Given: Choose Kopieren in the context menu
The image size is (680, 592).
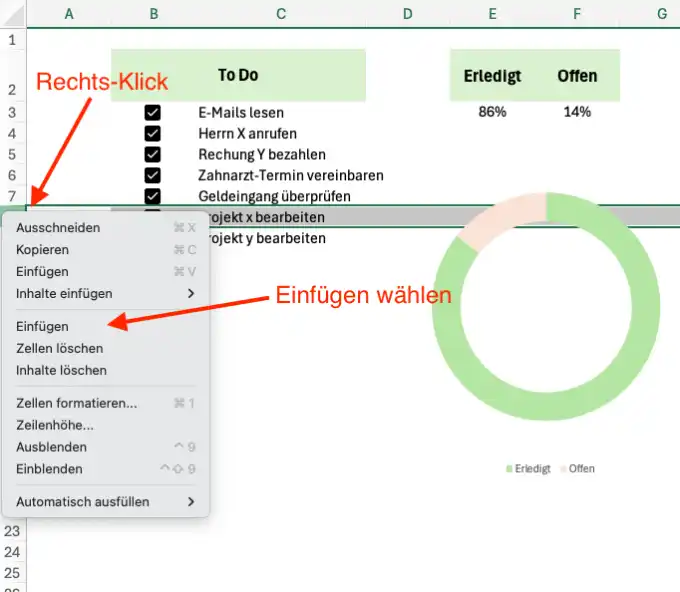Looking at the screenshot, I should (105, 250).
